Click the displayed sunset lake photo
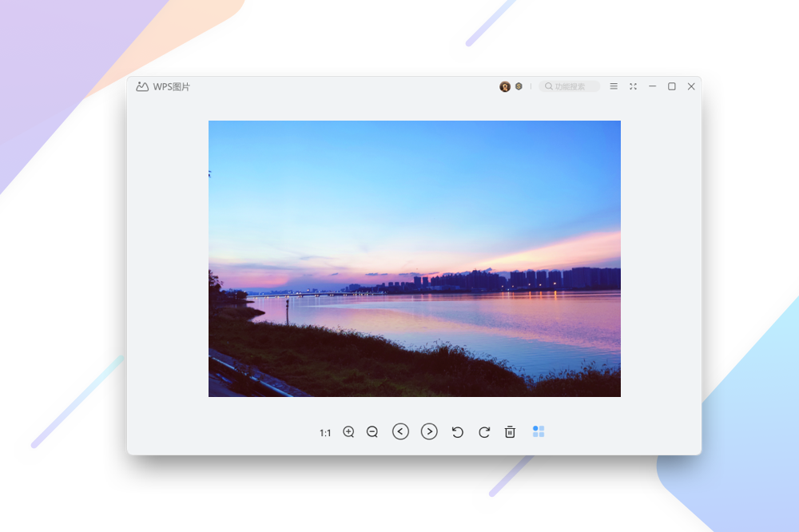This screenshot has height=532, width=799. (x=414, y=259)
